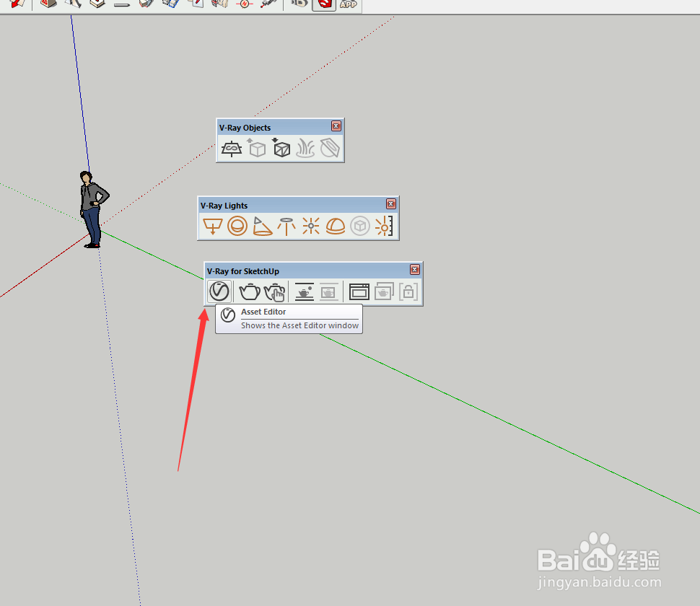Show the V-Ray frame buffer window
The image size is (700, 606).
coord(359,292)
